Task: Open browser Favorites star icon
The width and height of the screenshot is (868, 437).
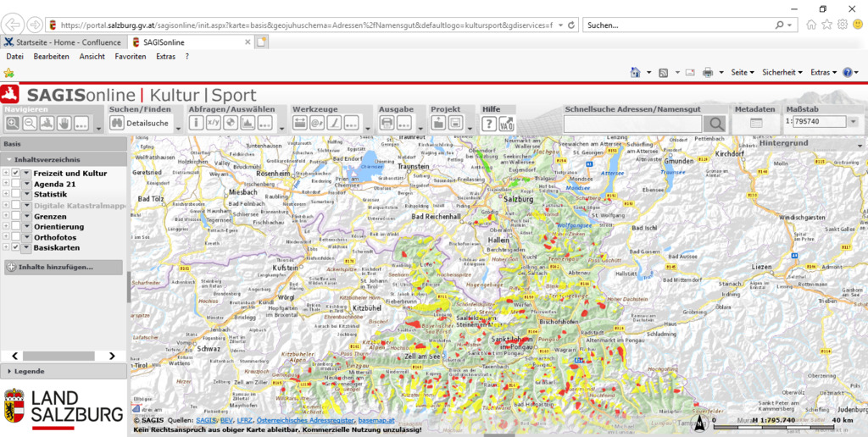Action: pos(827,25)
